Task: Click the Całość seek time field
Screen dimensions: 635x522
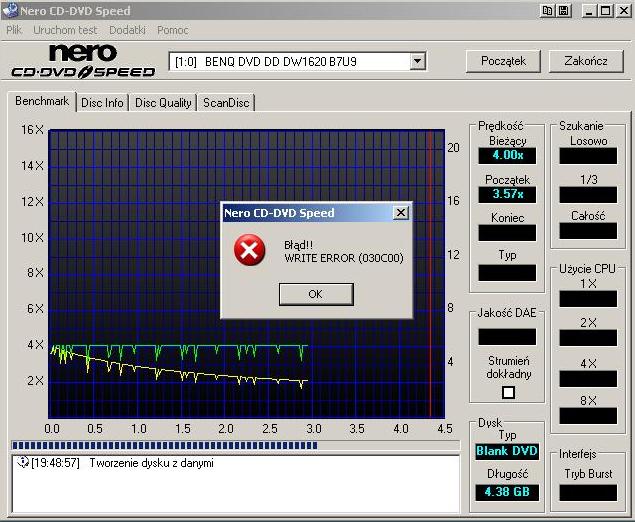Action: pos(588,231)
